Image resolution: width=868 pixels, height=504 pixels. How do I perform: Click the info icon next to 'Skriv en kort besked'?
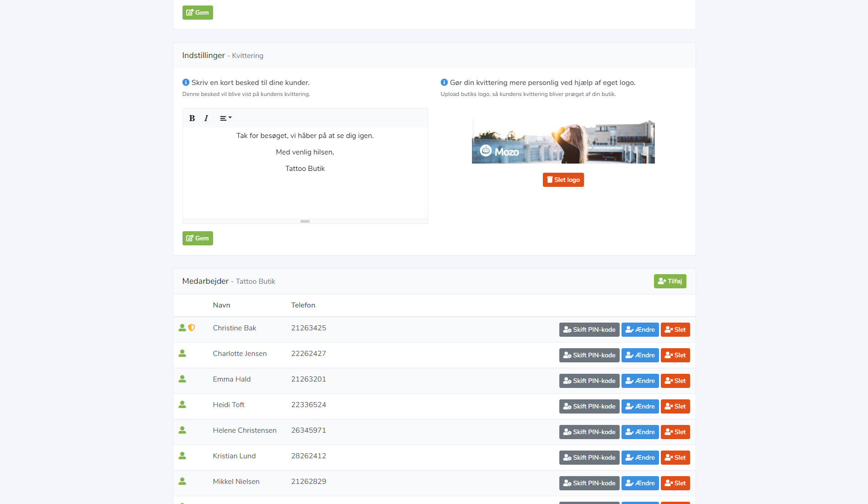tap(186, 83)
